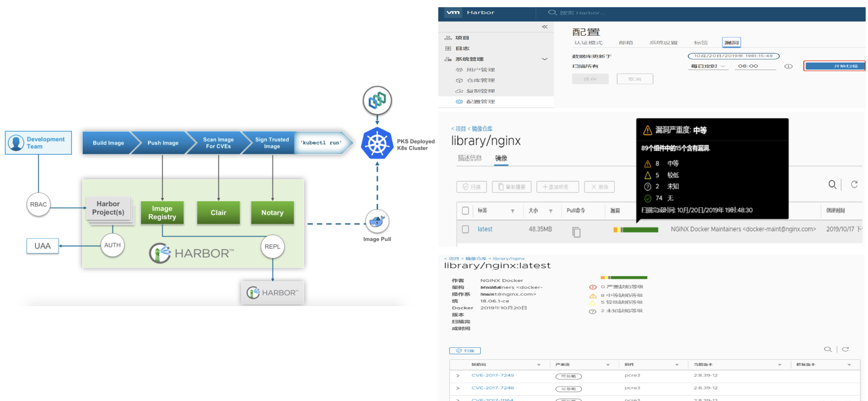Click the 扫描 button above tag table
This screenshot has width=868, height=401.
coord(472,187)
